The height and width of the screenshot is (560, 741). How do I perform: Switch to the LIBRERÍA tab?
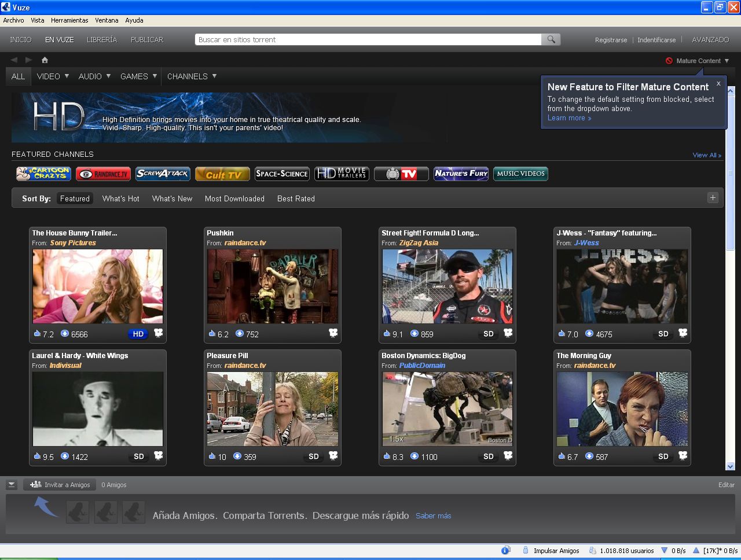[x=102, y=40]
